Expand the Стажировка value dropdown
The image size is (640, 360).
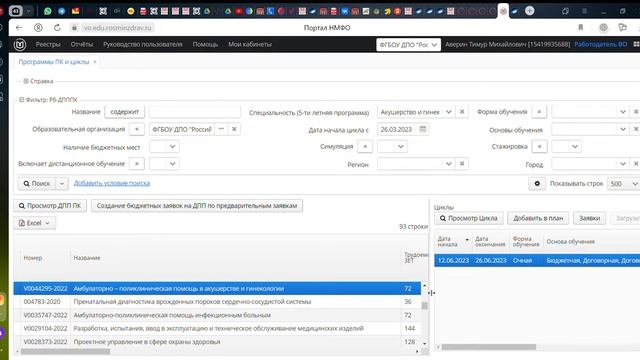click(575, 147)
